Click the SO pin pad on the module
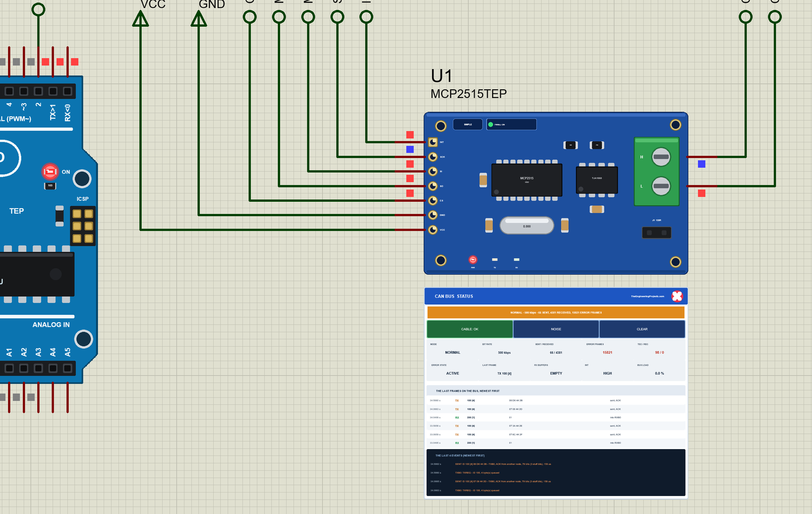 tap(433, 186)
